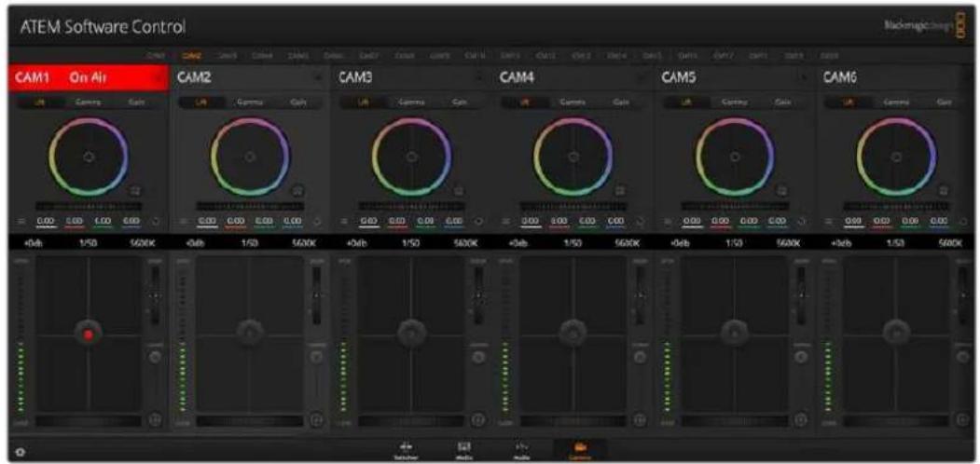The height and width of the screenshot is (464, 980).
Task: Click CAM4 luminance 0.00 value
Action: (x=530, y=221)
